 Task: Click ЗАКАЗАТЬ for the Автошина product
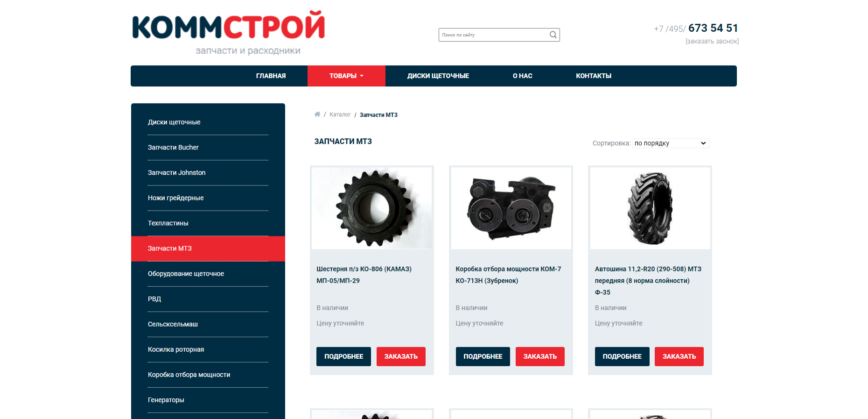tap(679, 356)
